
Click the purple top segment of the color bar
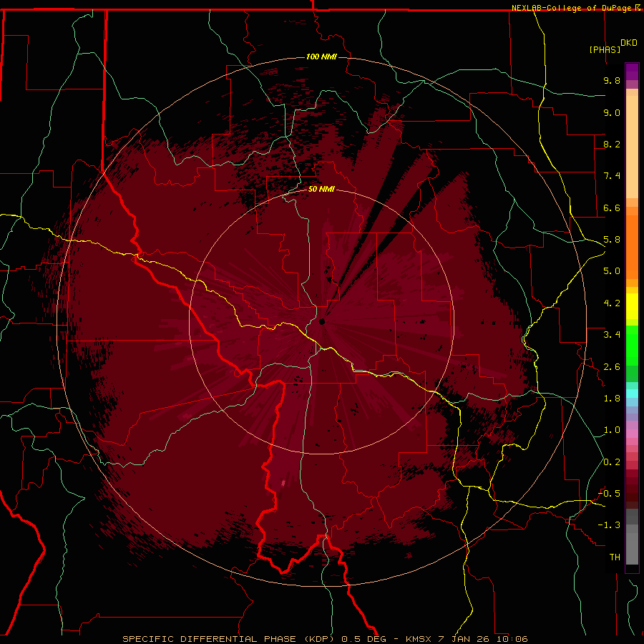coord(632,72)
